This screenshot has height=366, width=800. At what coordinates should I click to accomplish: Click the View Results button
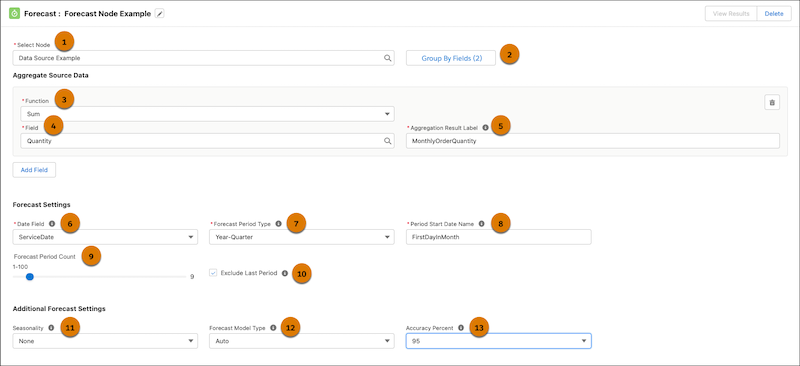(731, 14)
